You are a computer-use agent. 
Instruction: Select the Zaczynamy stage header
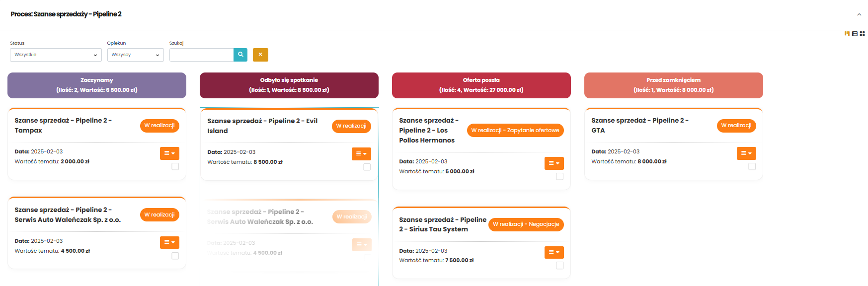pyautogui.click(x=97, y=85)
